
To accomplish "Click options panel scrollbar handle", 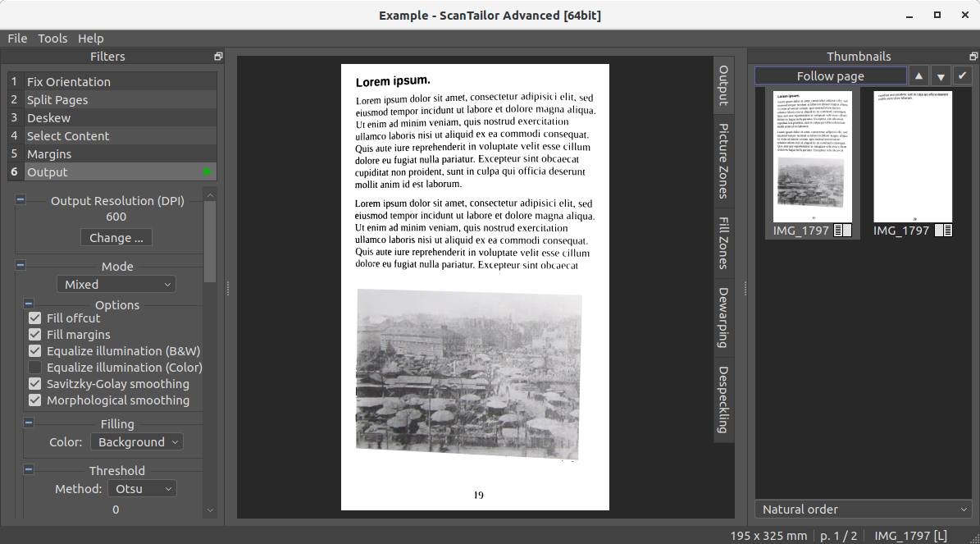I will [x=210, y=241].
